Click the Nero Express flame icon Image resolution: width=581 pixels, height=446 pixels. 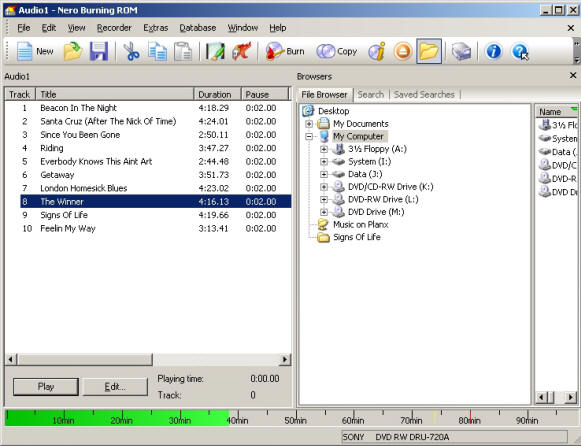242,51
